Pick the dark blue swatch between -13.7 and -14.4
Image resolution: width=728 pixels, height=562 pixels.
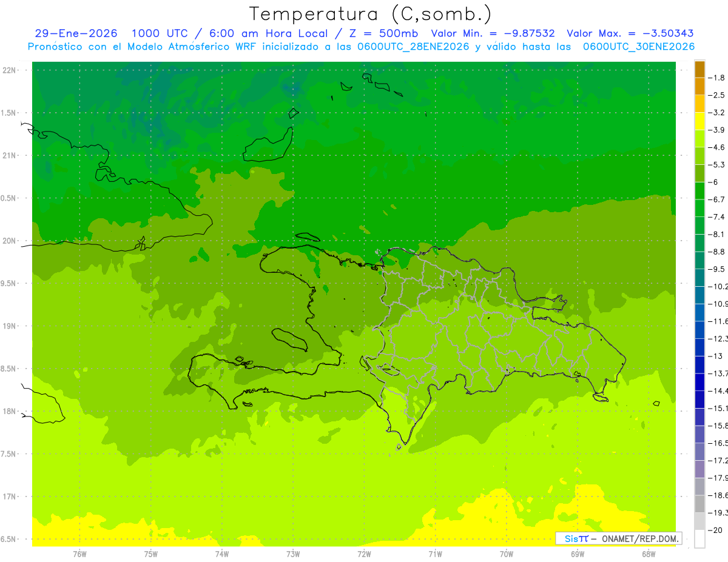(x=699, y=382)
